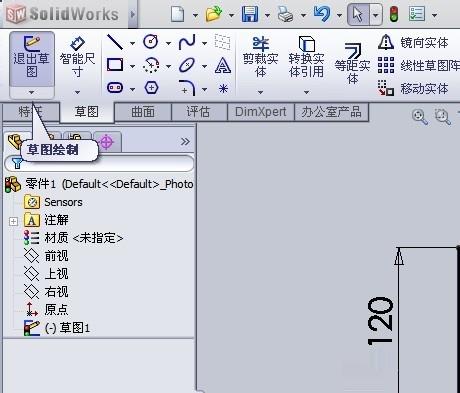Open the DimXpert tab
This screenshot has width=460, height=393.
click(261, 112)
